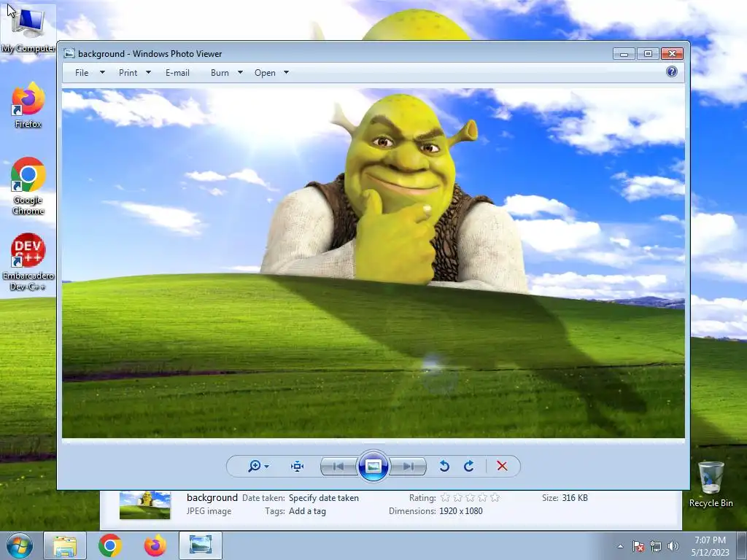Click the JPEG image file type text
Viewport: 747px width, 560px height.
(209, 511)
